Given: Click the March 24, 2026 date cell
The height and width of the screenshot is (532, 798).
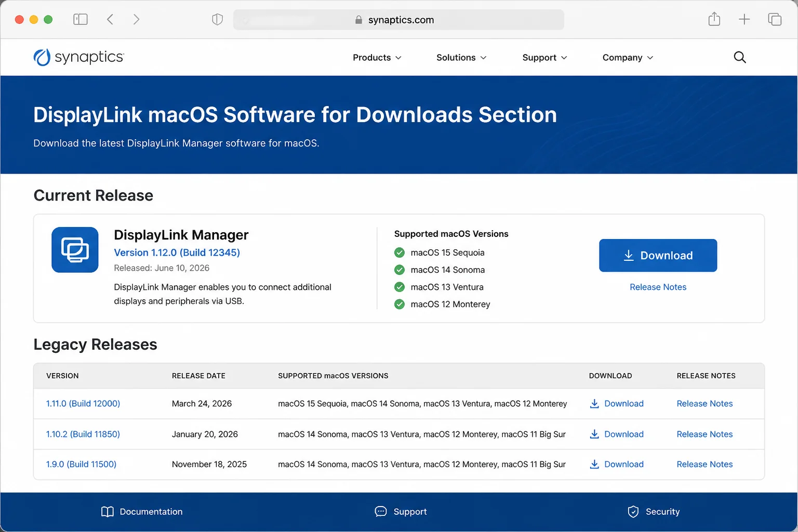Looking at the screenshot, I should 202,404.
